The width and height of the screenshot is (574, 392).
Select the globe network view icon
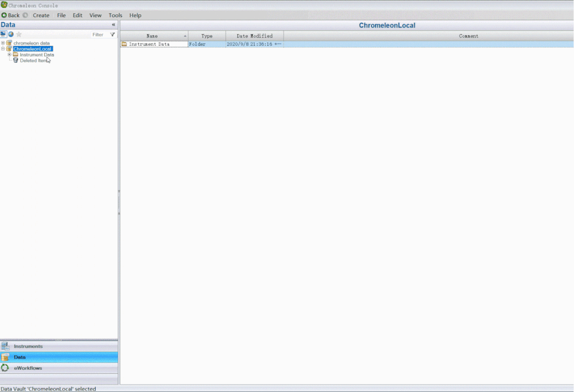(x=11, y=35)
